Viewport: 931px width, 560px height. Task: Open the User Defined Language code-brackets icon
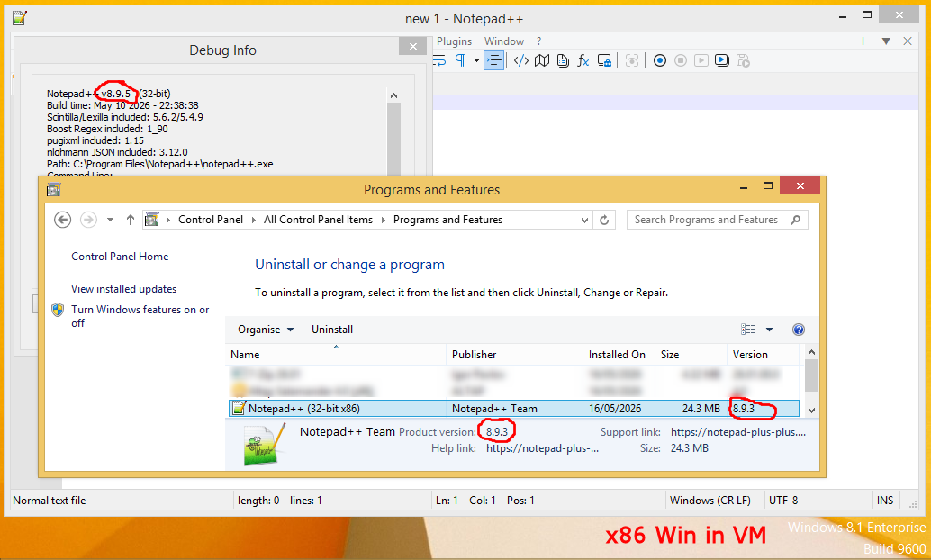click(x=520, y=60)
